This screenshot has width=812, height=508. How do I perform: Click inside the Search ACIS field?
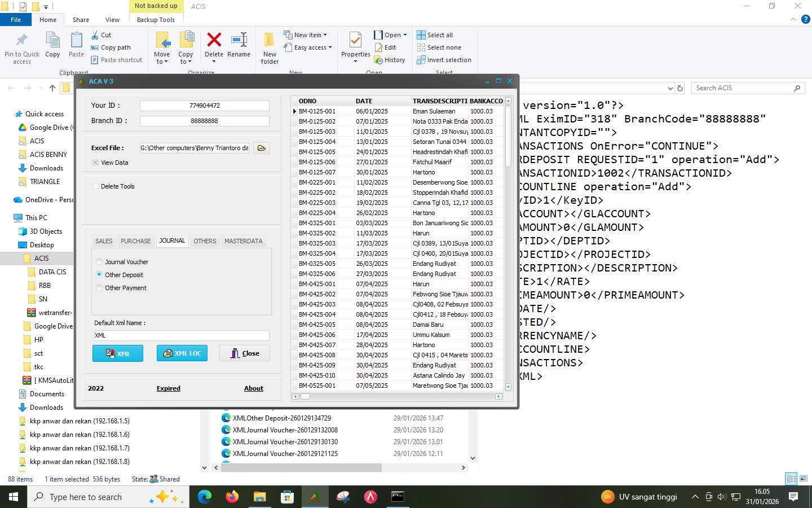click(x=744, y=87)
